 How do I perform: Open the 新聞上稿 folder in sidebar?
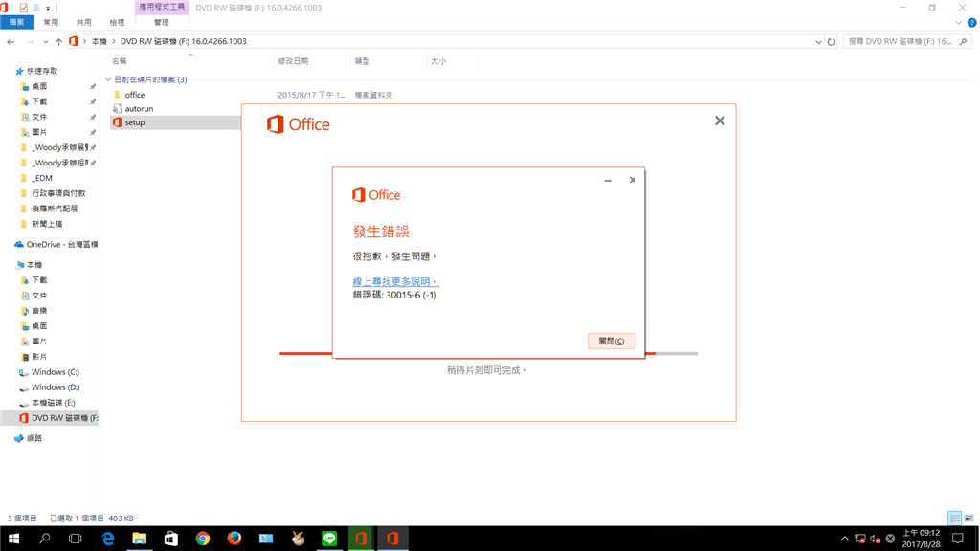click(47, 224)
